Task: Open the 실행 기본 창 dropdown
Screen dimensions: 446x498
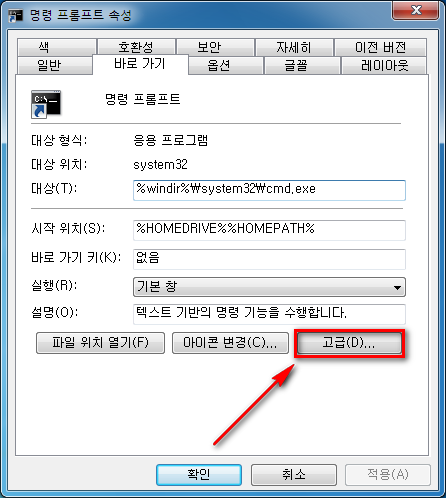Action: 269,287
